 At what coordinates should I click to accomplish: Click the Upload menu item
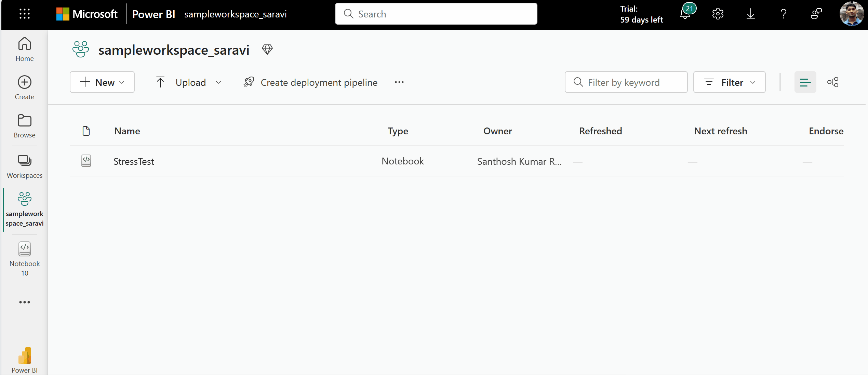(x=190, y=82)
